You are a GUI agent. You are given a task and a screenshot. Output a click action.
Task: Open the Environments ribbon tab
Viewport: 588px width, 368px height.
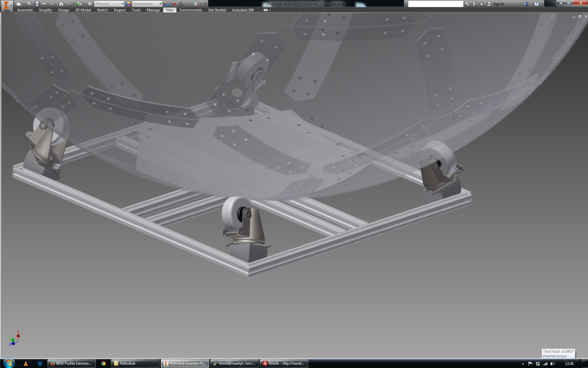click(x=191, y=10)
